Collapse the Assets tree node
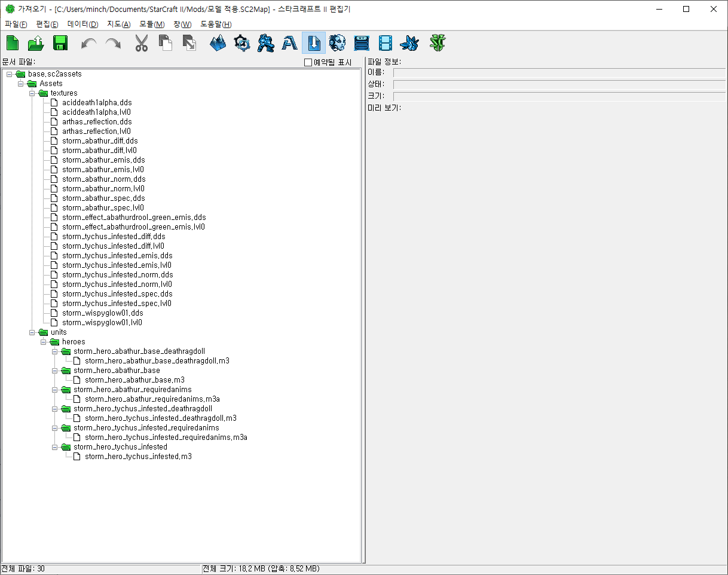This screenshot has width=728, height=575. [21, 84]
